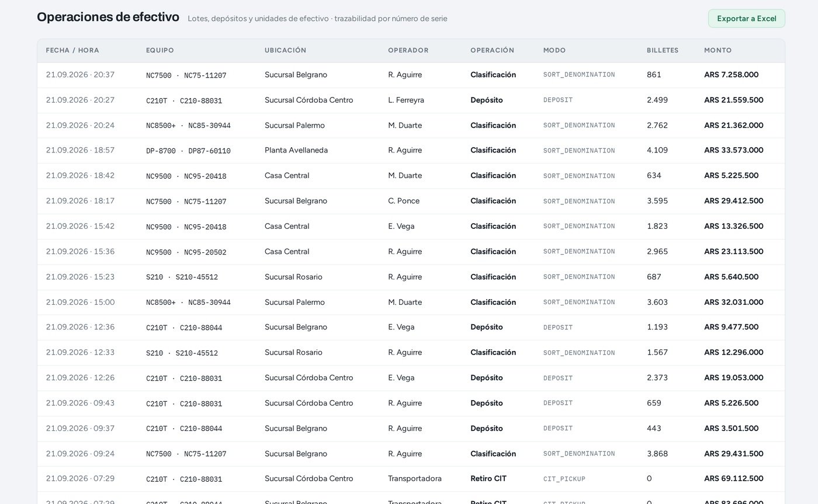Click the bill count 2.762

657,126
